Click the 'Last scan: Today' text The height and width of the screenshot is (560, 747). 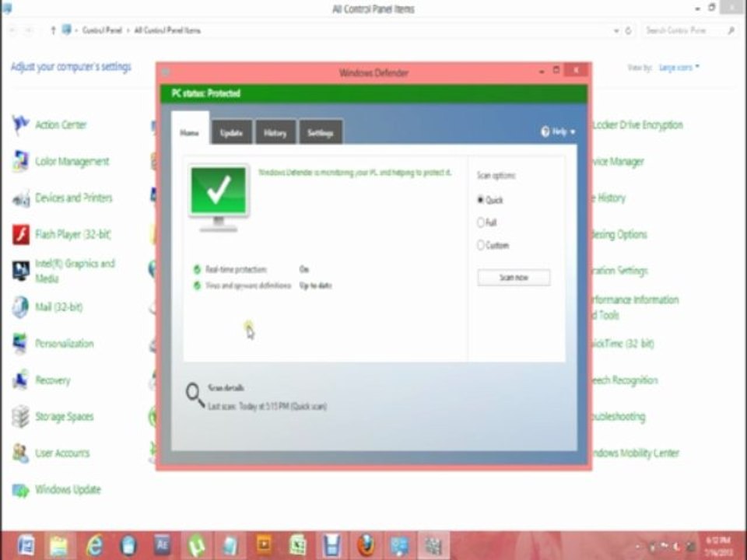pyautogui.click(x=267, y=406)
